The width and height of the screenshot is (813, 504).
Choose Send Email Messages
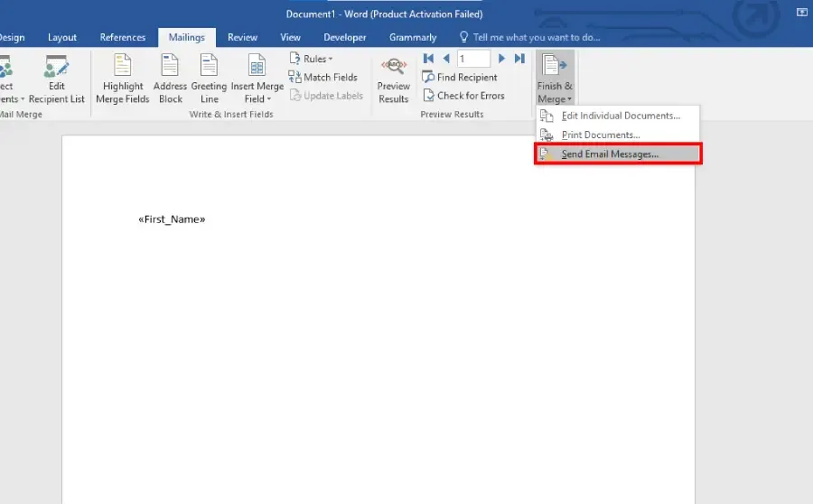pyautogui.click(x=618, y=154)
